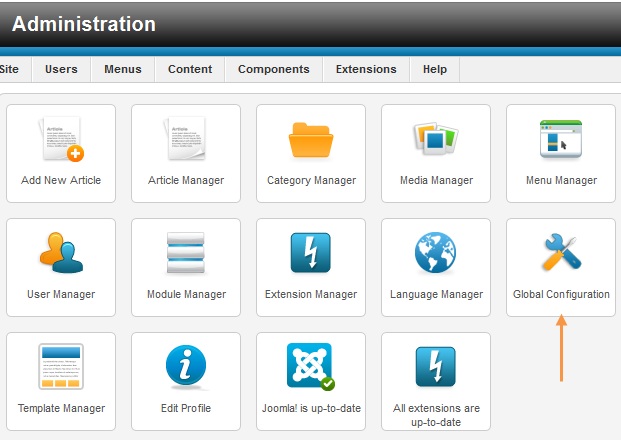Launch Article Manager from the control panel

tap(186, 141)
